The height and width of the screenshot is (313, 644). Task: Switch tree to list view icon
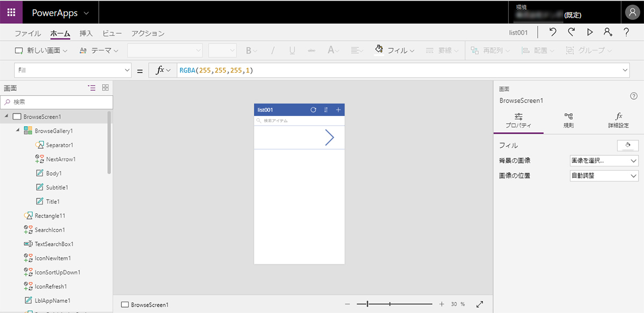(92, 88)
